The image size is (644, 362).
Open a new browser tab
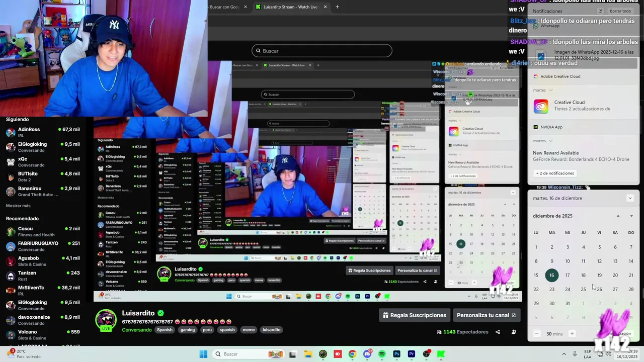point(337,7)
